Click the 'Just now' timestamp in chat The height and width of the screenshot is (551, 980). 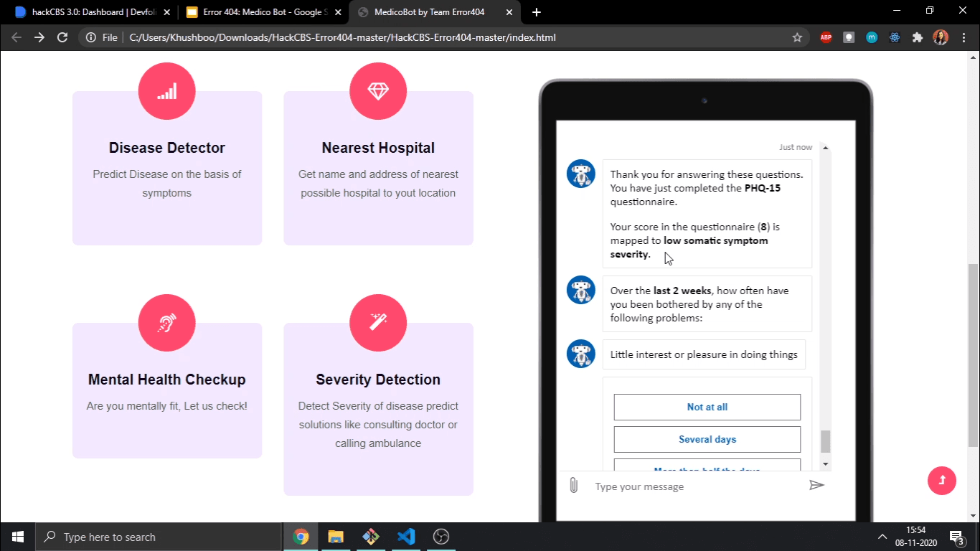pos(796,147)
